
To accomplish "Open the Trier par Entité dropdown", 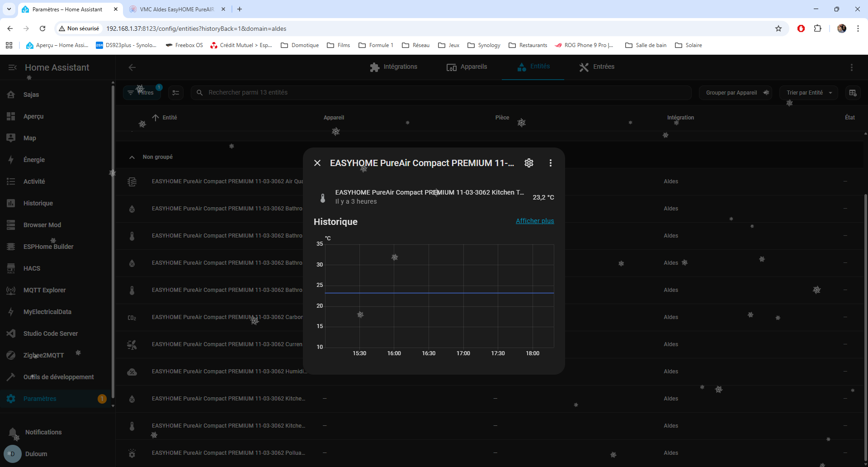I will click(809, 93).
